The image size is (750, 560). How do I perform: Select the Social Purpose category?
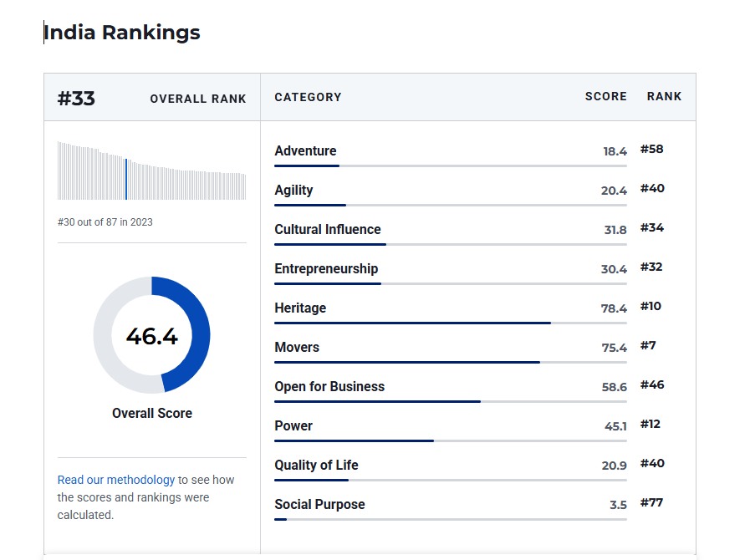click(x=319, y=505)
